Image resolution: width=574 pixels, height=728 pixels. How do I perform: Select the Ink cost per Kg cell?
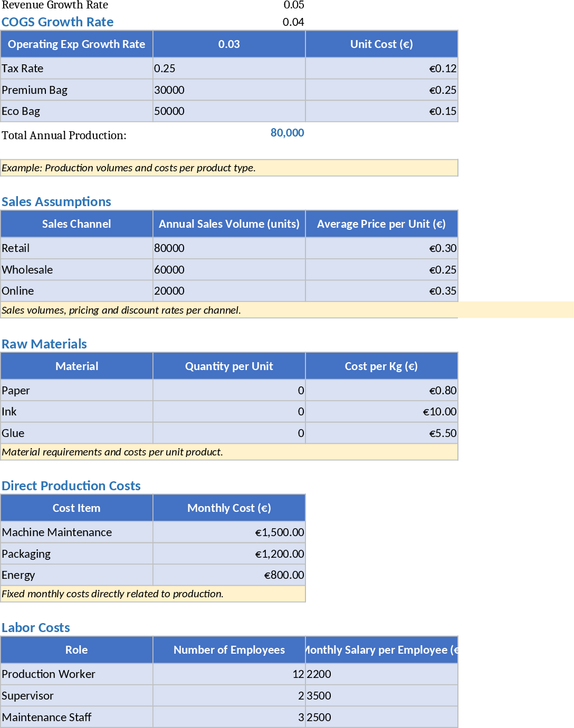click(381, 412)
